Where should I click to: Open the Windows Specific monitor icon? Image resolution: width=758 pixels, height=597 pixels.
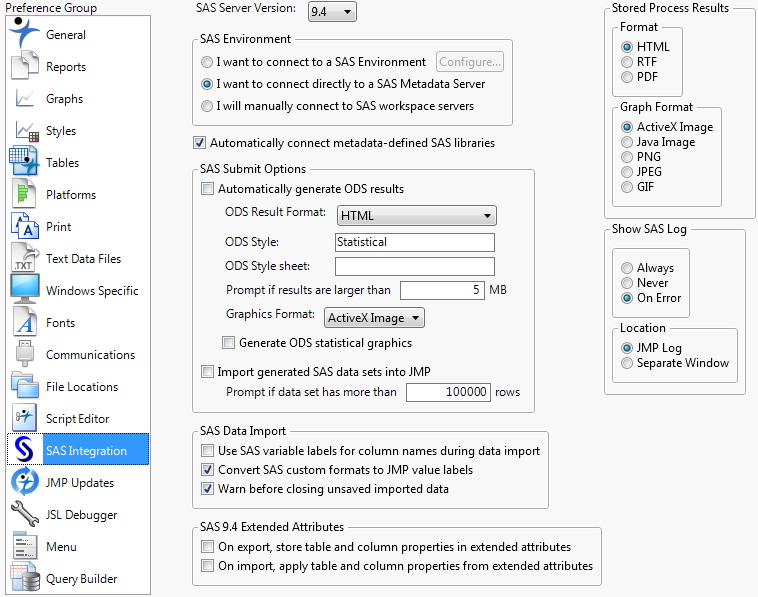point(25,289)
